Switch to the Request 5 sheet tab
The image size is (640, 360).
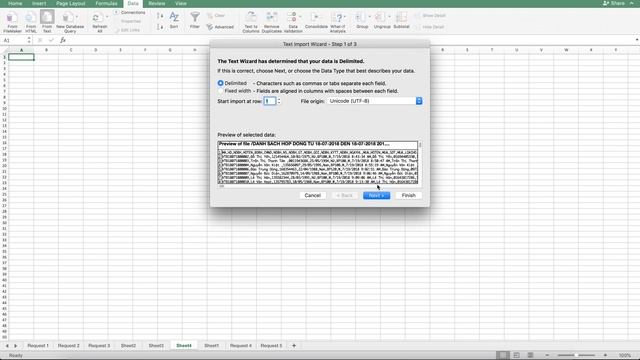pyautogui.click(x=271, y=346)
